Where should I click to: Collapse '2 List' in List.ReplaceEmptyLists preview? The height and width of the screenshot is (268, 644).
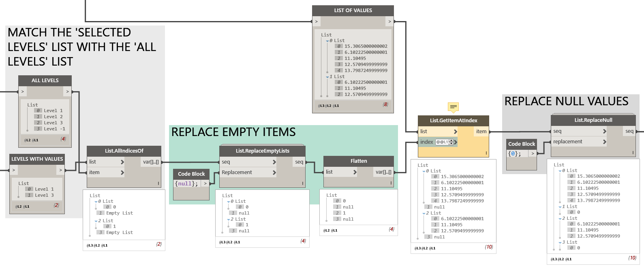[x=229, y=219]
